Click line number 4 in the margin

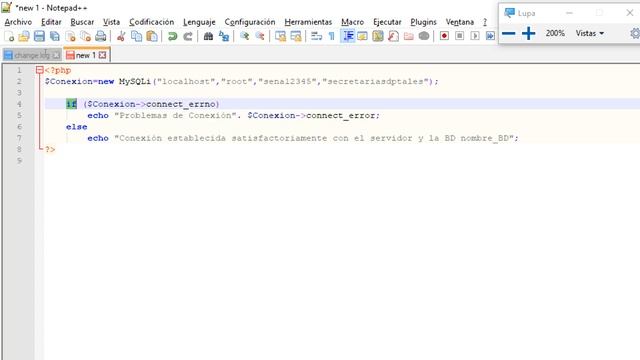[x=19, y=104]
